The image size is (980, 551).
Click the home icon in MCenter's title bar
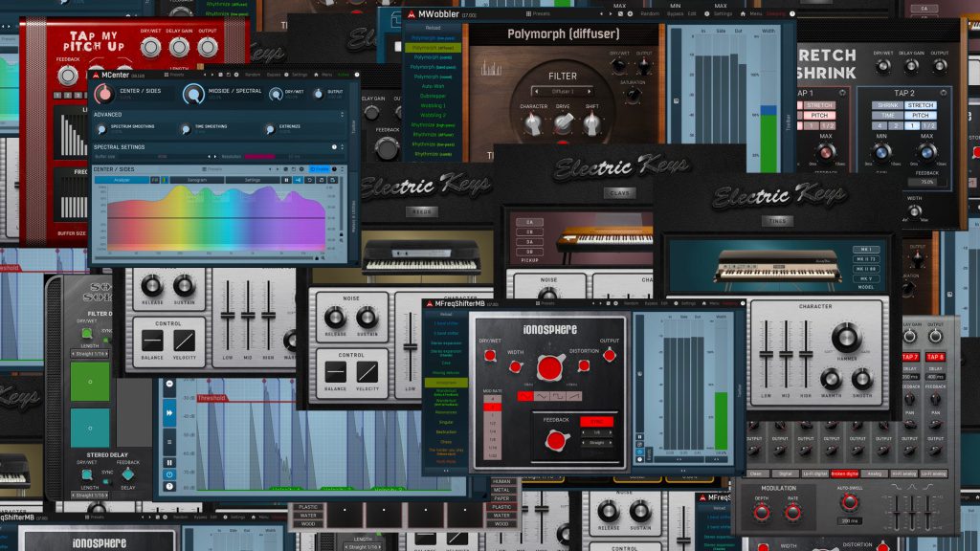tap(316, 75)
